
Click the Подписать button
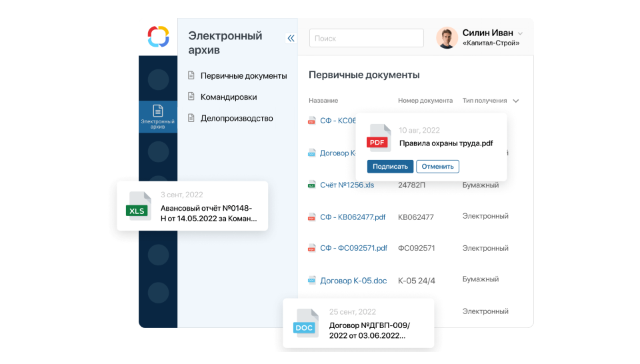[x=390, y=167]
